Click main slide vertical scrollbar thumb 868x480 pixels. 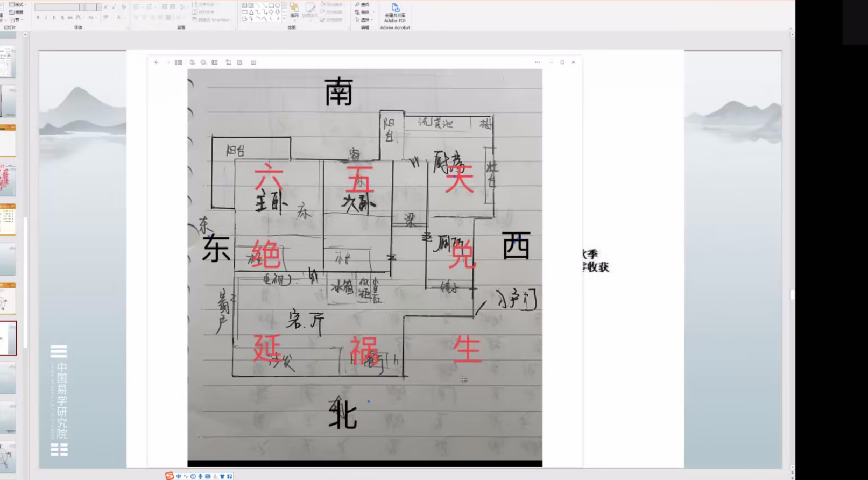pyautogui.click(x=792, y=294)
